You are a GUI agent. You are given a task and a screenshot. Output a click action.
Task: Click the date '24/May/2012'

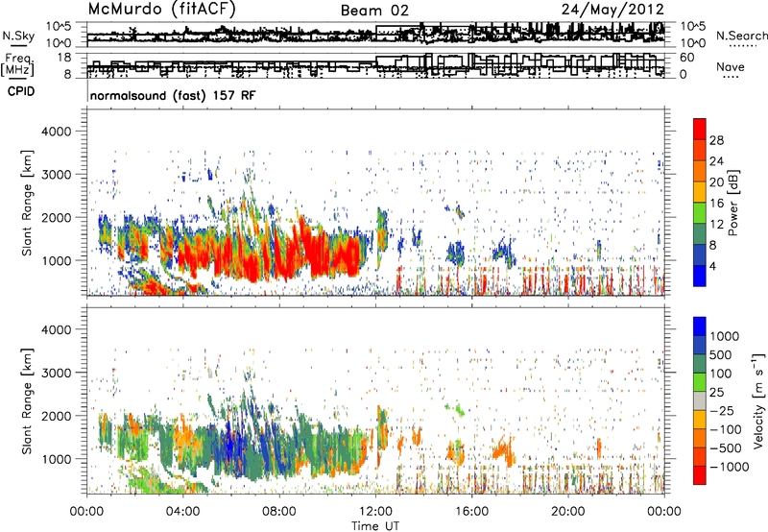(612, 9)
